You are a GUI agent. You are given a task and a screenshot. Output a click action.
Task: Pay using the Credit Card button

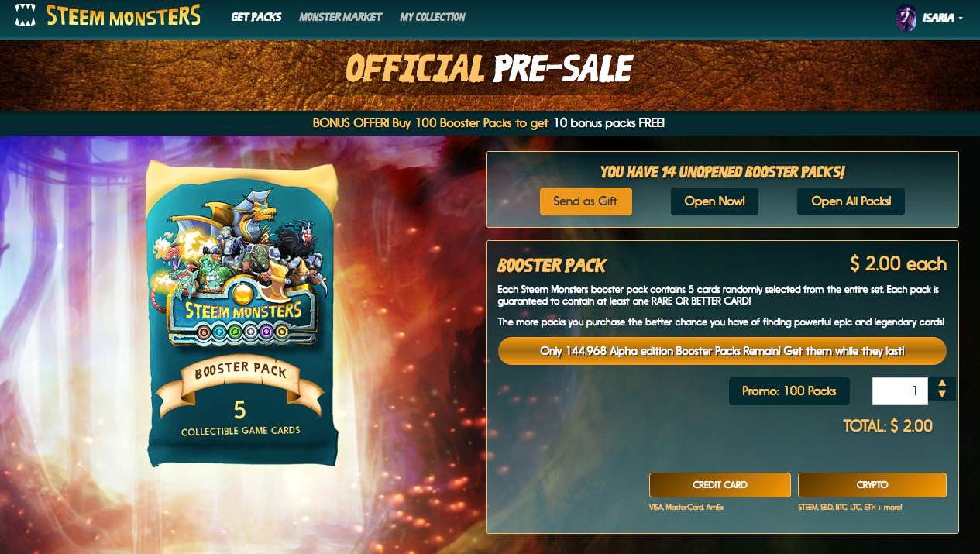click(720, 485)
